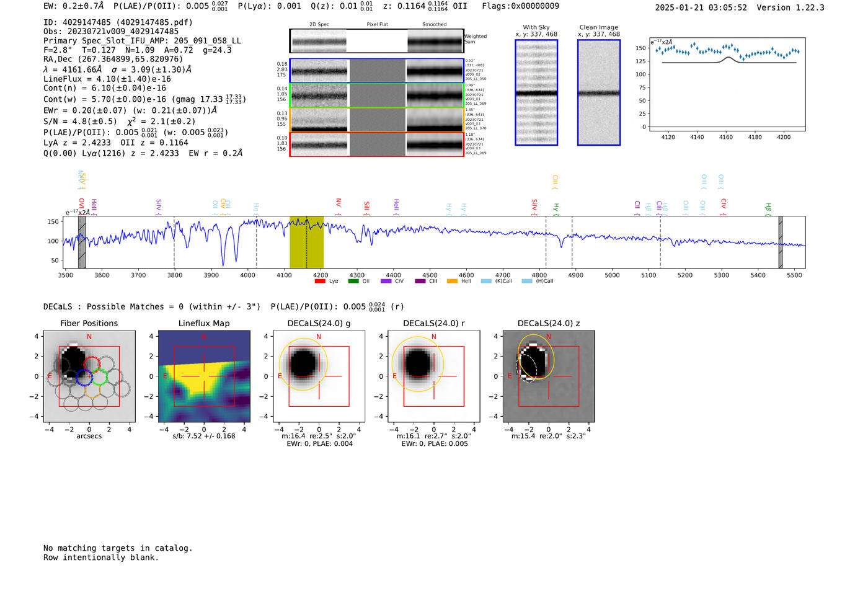Click the purple CII line marker label

click(x=637, y=207)
